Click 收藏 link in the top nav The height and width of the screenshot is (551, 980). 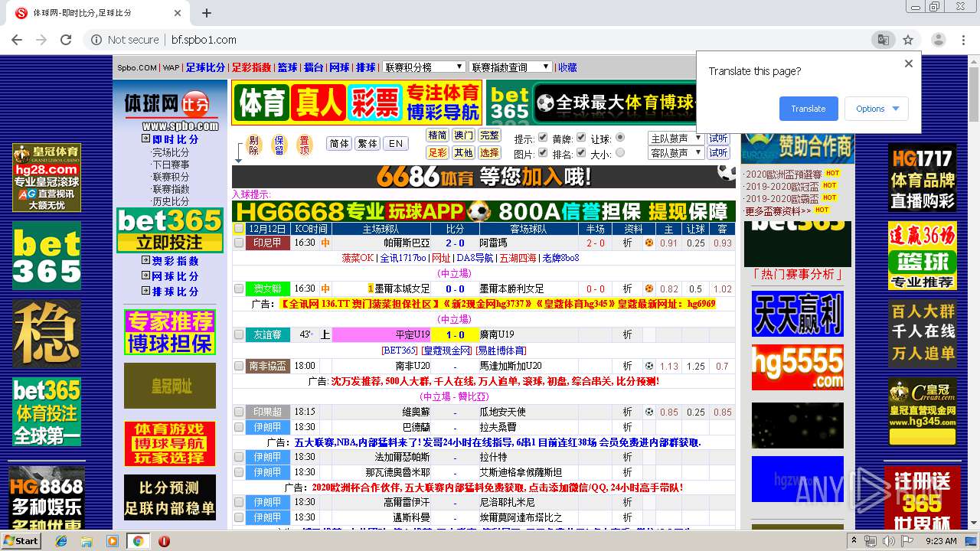click(x=567, y=67)
